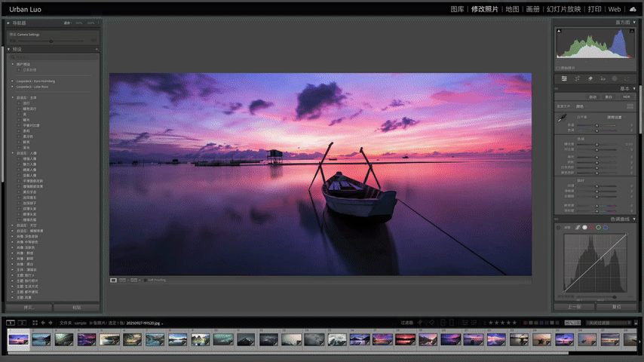Collapse the 导航器 panel

click(8, 23)
